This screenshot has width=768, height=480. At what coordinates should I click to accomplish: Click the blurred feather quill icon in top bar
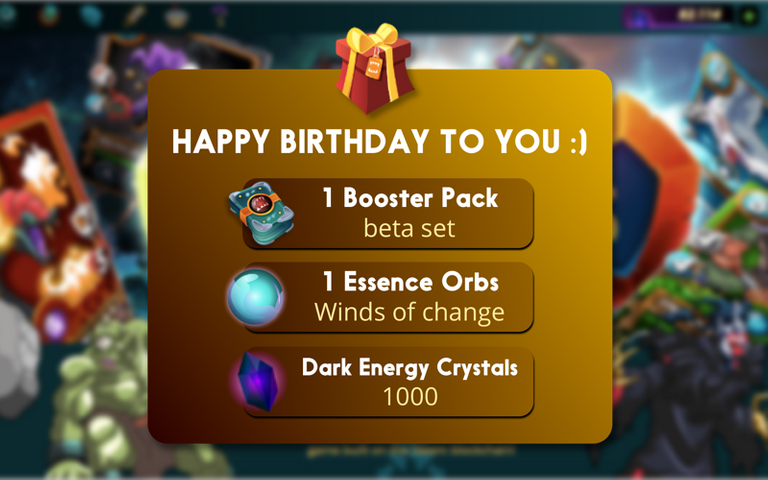click(134, 16)
